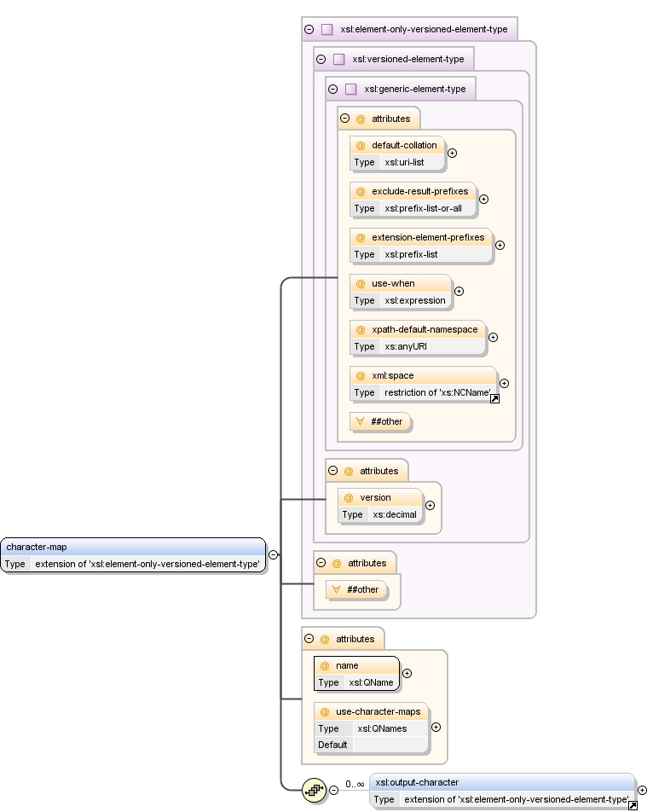
Task: Click the @ icon of use-when
Action: click(361, 284)
